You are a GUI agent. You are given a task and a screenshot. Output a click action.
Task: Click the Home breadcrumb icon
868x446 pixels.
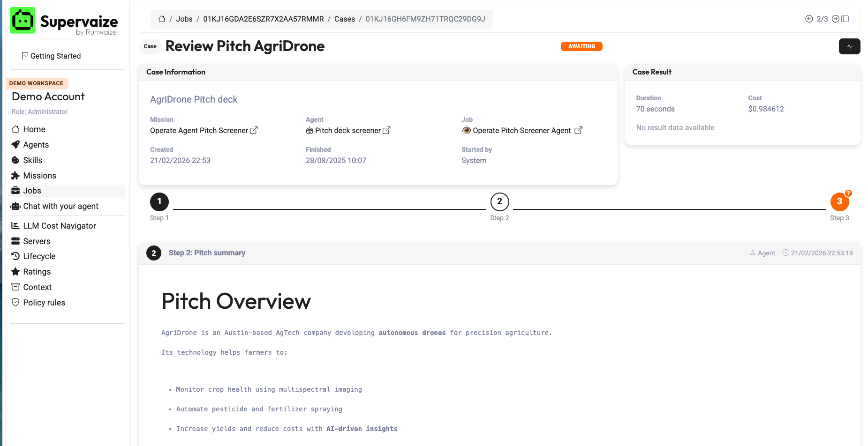[161, 19]
